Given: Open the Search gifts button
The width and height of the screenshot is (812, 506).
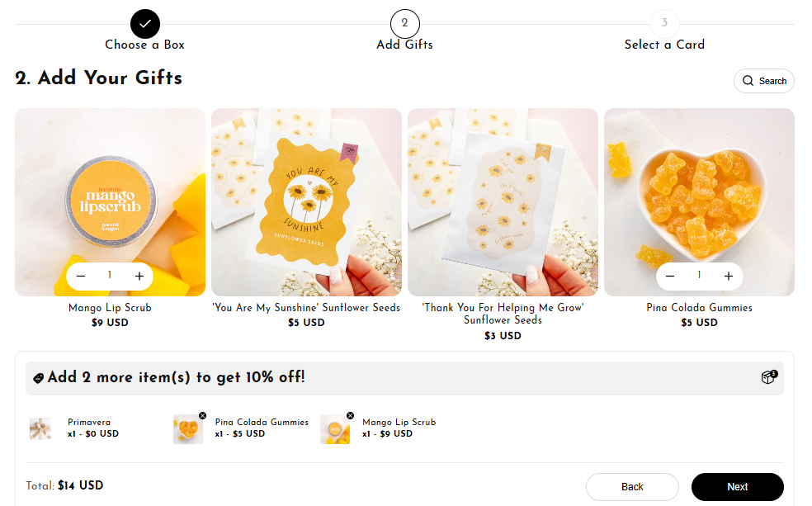Looking at the screenshot, I should pos(764,81).
